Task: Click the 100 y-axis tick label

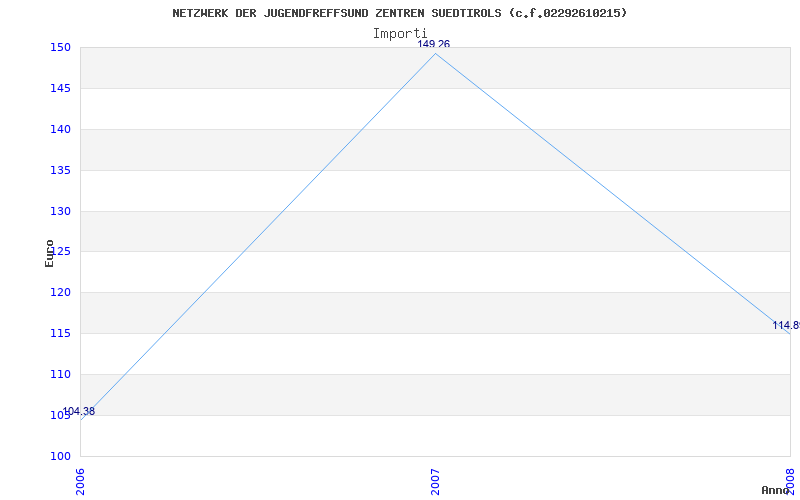Action: pyautogui.click(x=60, y=456)
